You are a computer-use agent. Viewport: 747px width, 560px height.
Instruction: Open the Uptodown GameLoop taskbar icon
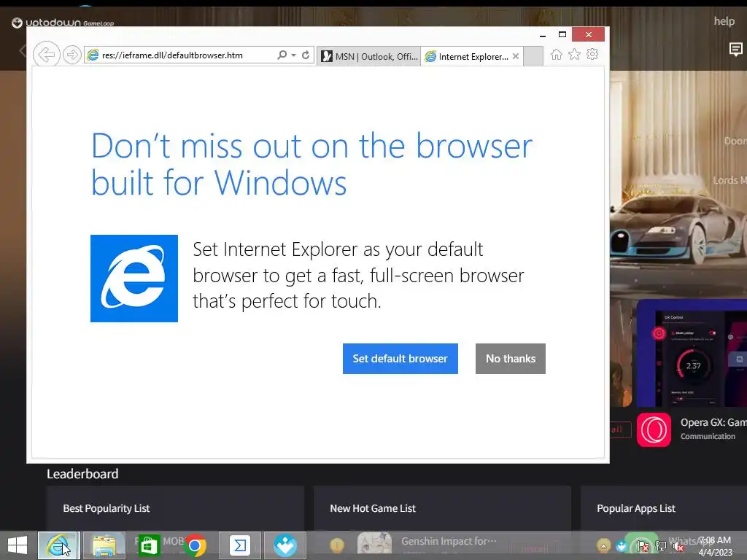coord(285,545)
